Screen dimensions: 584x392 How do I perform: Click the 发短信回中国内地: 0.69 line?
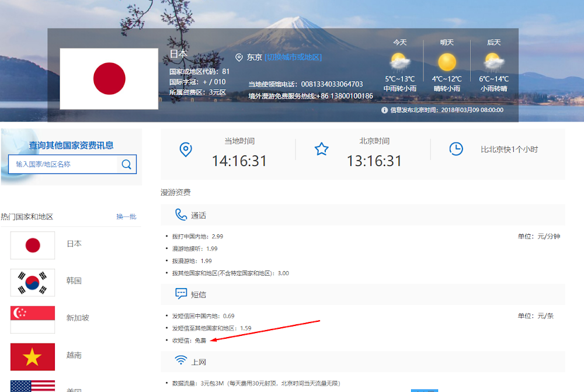203,316
